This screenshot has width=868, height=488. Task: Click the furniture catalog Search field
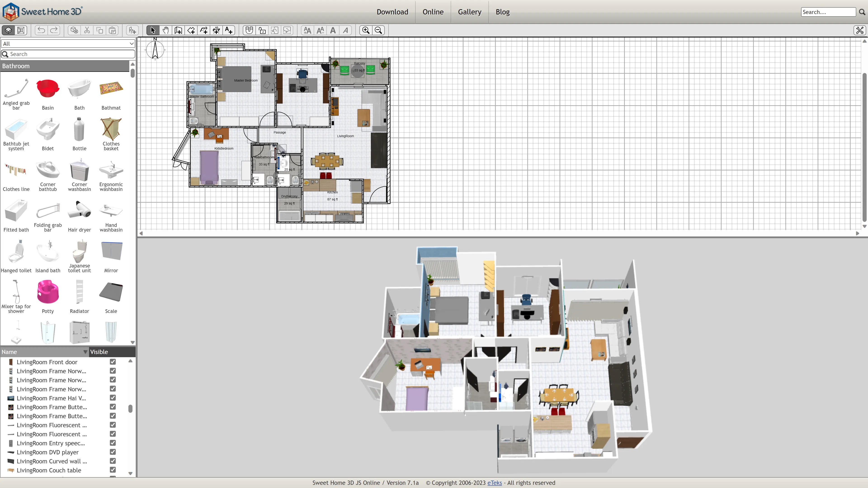(x=68, y=54)
